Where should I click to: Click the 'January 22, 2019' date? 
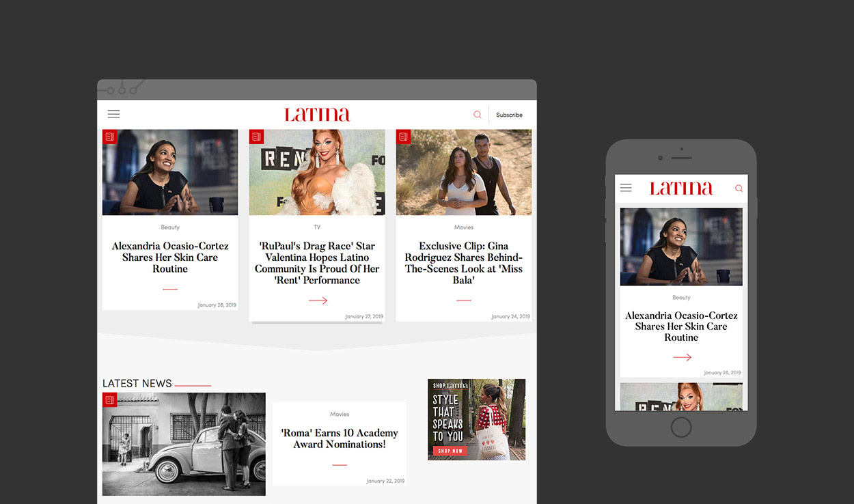(x=385, y=481)
